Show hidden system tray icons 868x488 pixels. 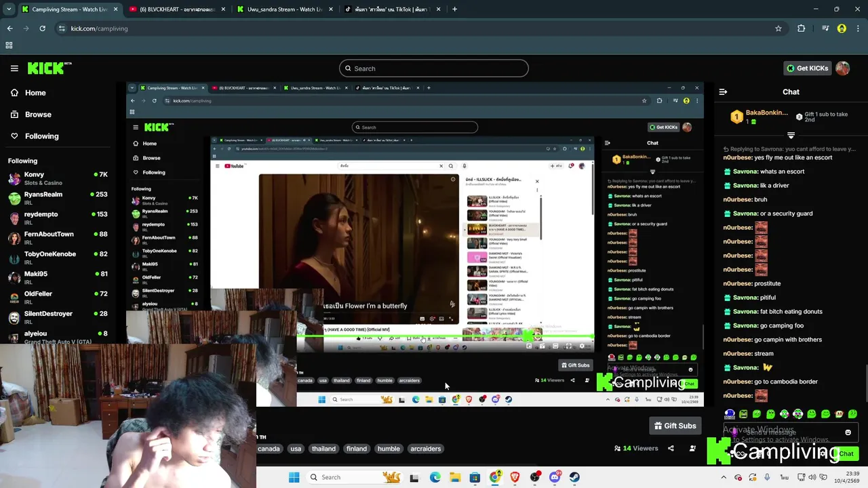[724, 477]
